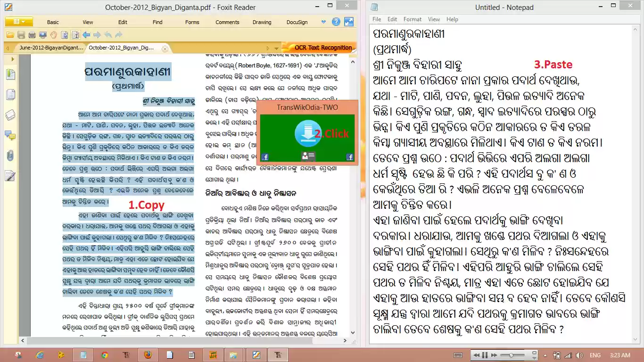Open the Pages thumbnail panel in sidebar
The image size is (644, 362).
tap(10, 95)
